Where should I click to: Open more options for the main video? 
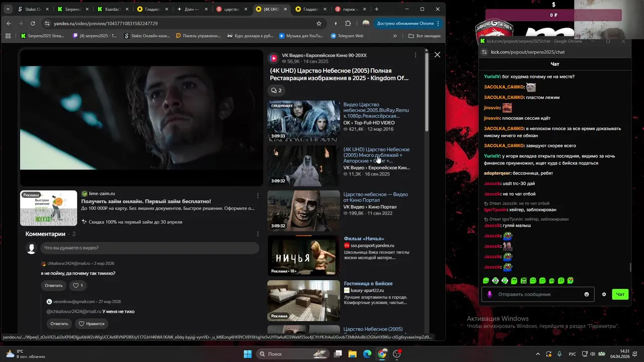coord(415,55)
